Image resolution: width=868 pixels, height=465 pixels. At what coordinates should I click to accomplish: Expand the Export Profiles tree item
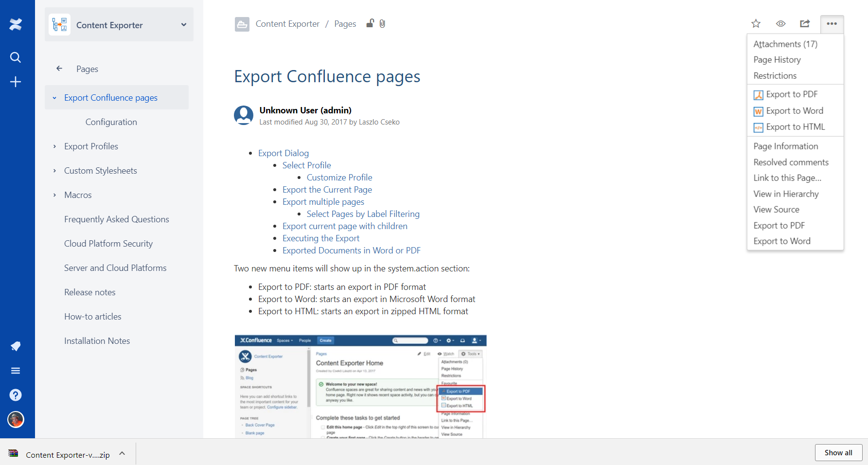coord(54,146)
